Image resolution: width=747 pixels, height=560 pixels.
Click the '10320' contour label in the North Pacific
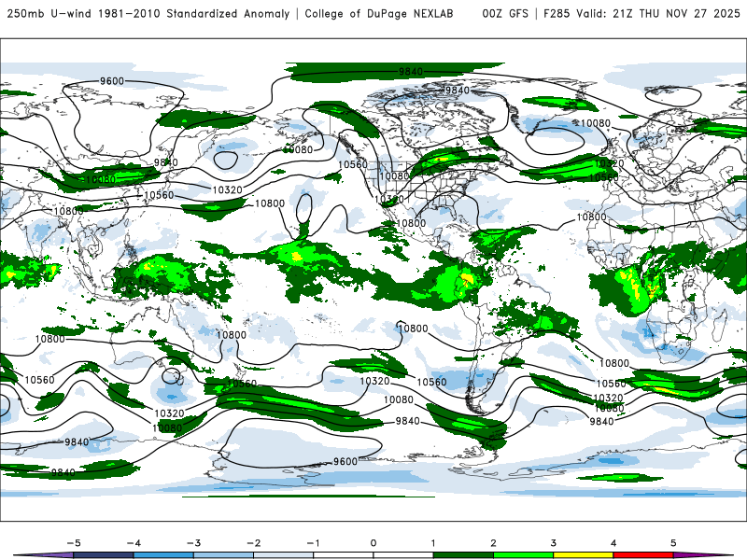click(x=227, y=190)
